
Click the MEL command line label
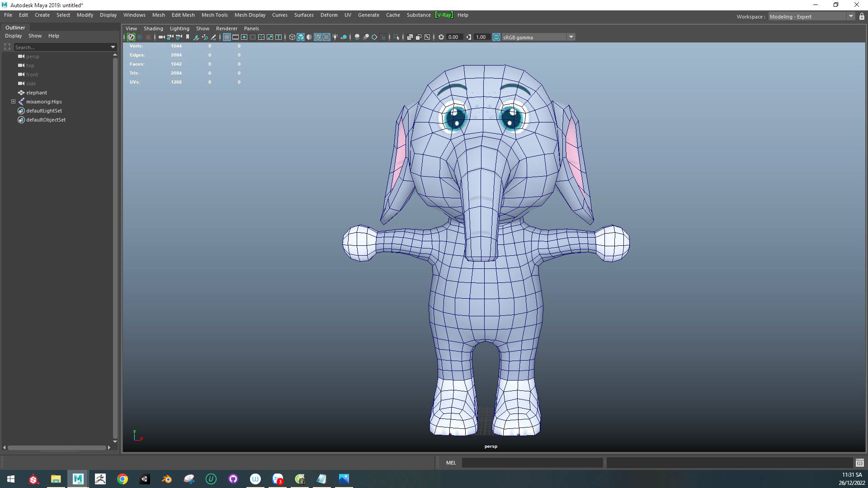[451, 463]
